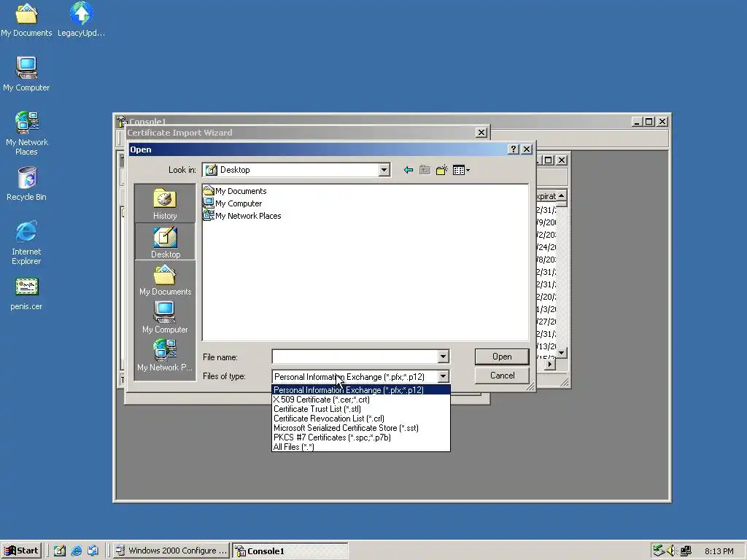Select My Network Places in file list
Image resolution: width=747 pixels, height=560 pixels.
pyautogui.click(x=242, y=216)
